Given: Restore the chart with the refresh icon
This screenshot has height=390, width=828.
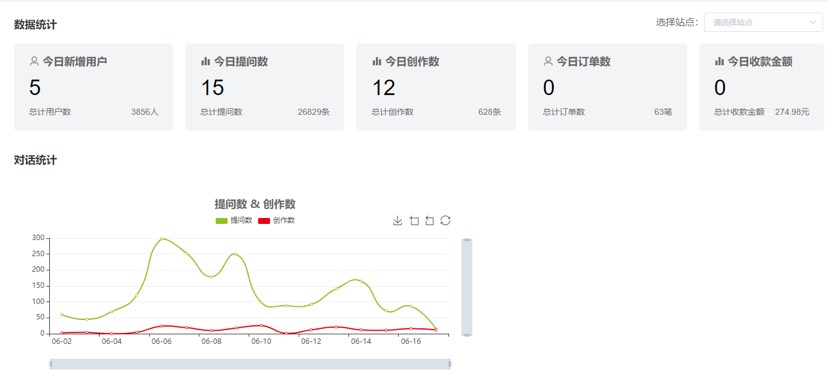Looking at the screenshot, I should (x=445, y=221).
